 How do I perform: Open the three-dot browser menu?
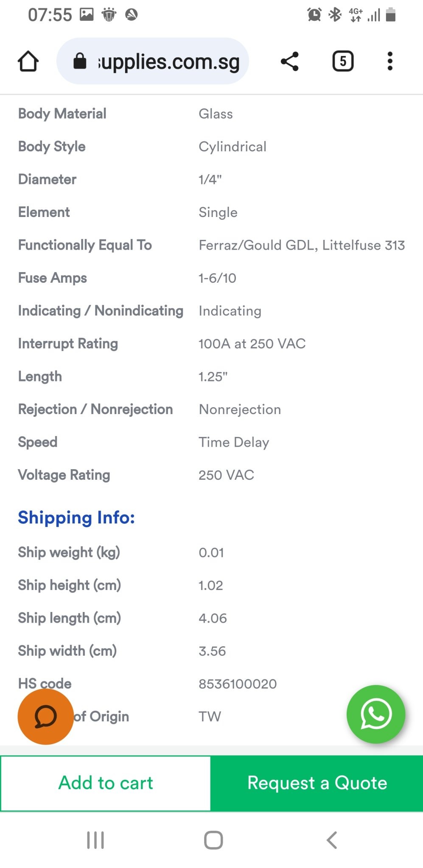coord(390,61)
